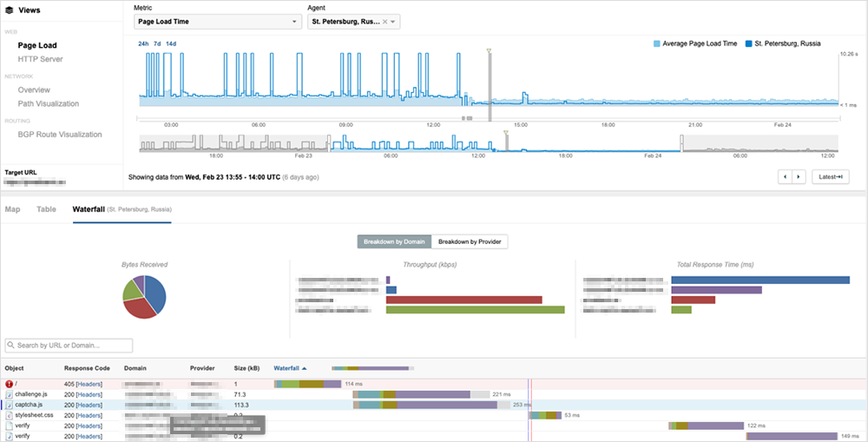868x442 pixels.
Task: Sort by the Waterfall column header
Action: (x=290, y=368)
